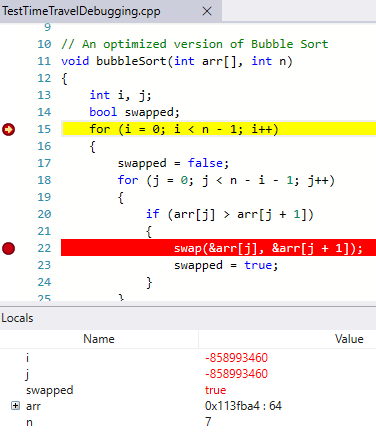Click the red highlighted swap call line
376x445 pixels.
[218, 248]
